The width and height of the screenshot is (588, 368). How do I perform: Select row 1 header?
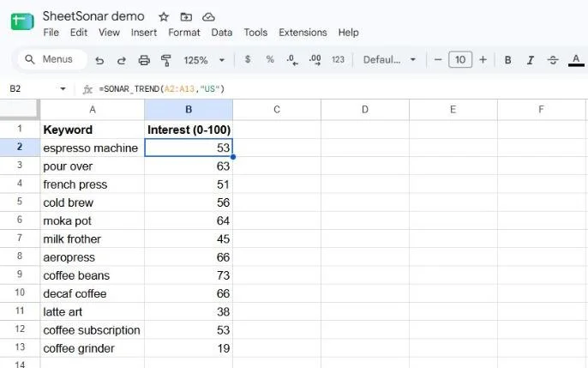coord(20,129)
